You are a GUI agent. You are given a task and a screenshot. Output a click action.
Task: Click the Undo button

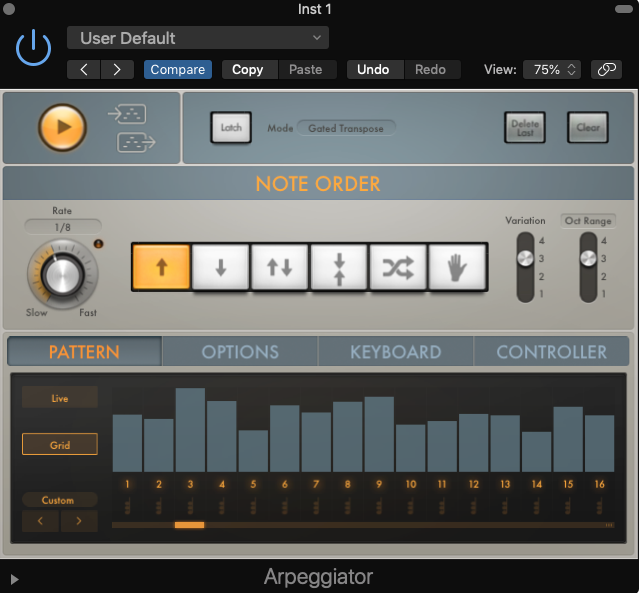pyautogui.click(x=373, y=70)
